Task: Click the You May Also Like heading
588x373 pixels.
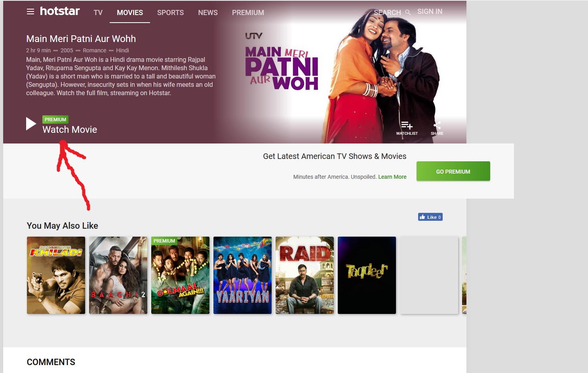Action: tap(63, 226)
